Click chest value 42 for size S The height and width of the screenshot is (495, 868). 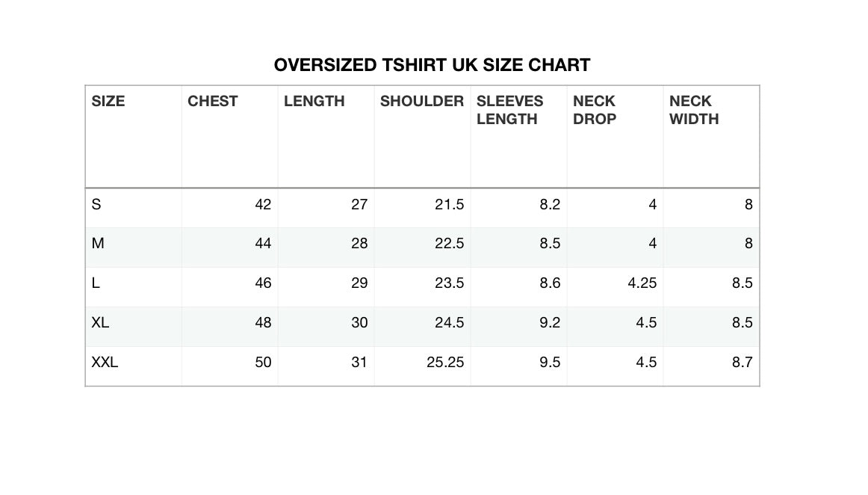[x=263, y=204]
